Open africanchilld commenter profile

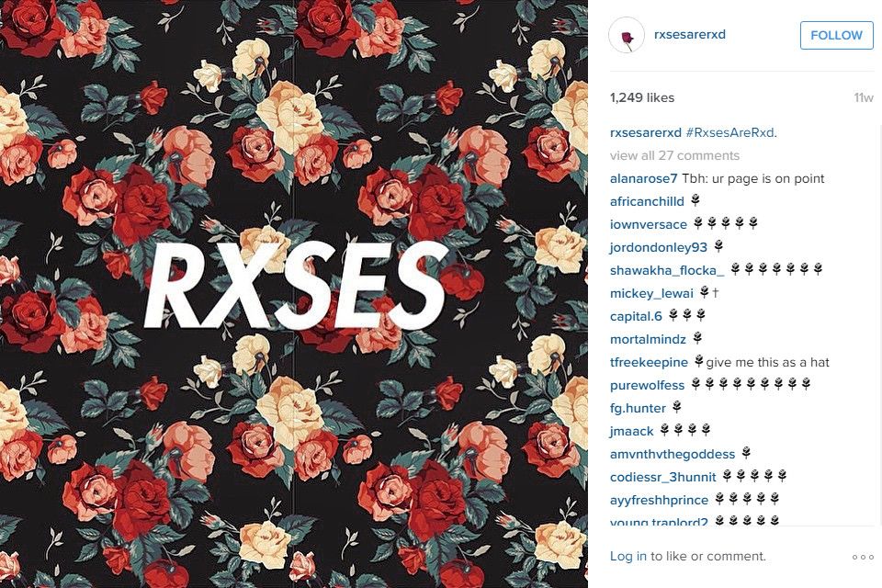pyautogui.click(x=647, y=201)
